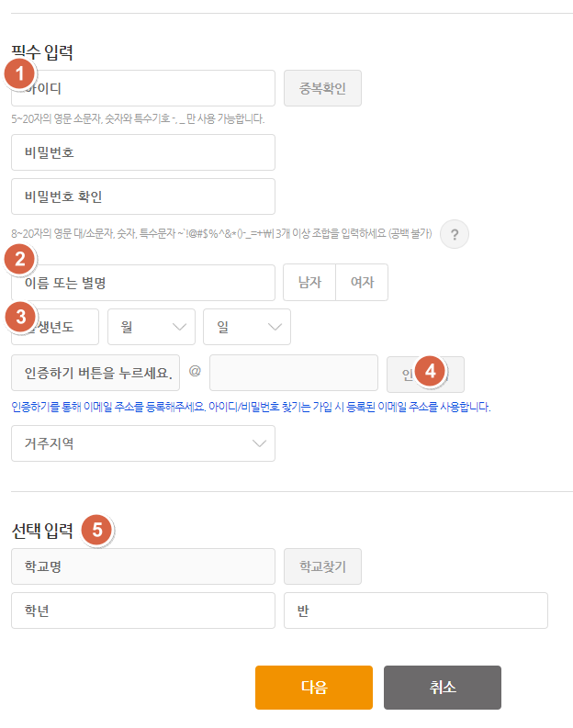Click the 아이디 input field
Viewport: 573px width, 728px height.
(143, 88)
